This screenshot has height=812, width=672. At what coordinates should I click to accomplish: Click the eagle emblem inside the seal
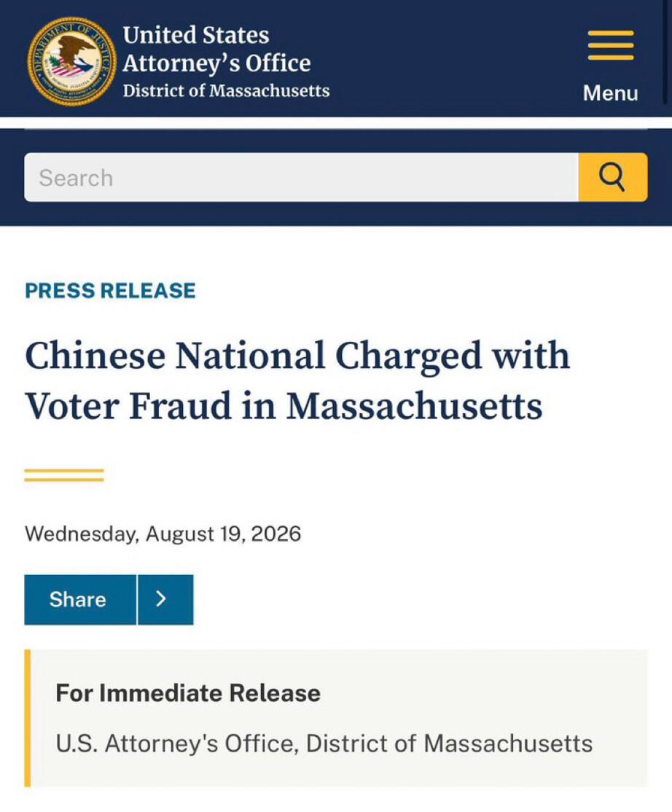[x=72, y=57]
